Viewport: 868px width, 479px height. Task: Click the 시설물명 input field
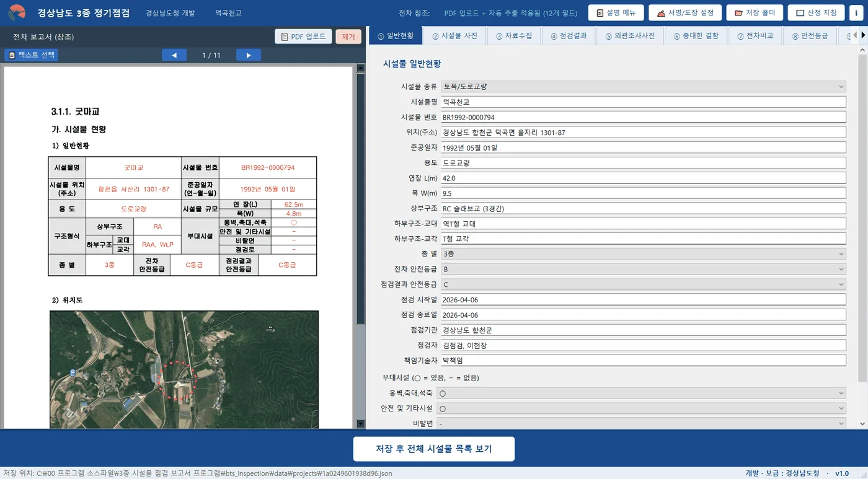point(644,102)
